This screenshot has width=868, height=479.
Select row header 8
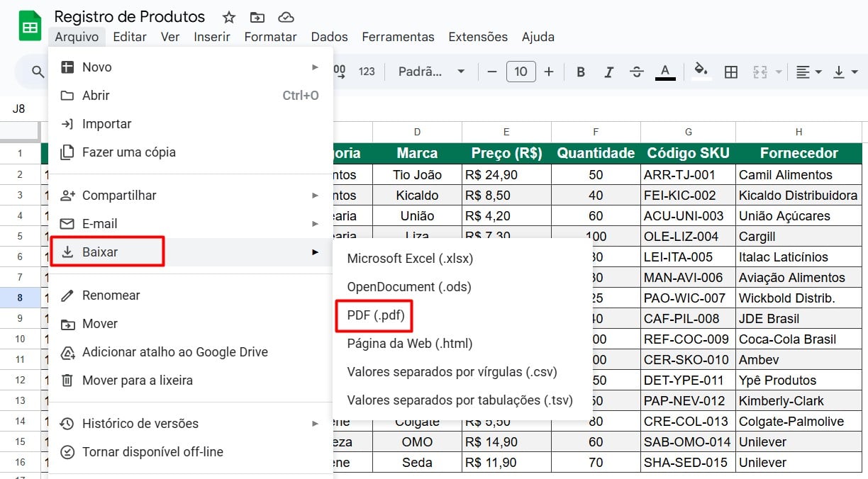[20, 298]
